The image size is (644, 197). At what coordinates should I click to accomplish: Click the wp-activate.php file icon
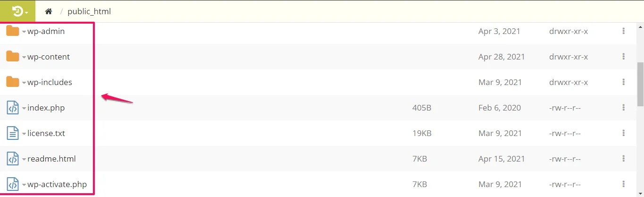[x=13, y=184]
